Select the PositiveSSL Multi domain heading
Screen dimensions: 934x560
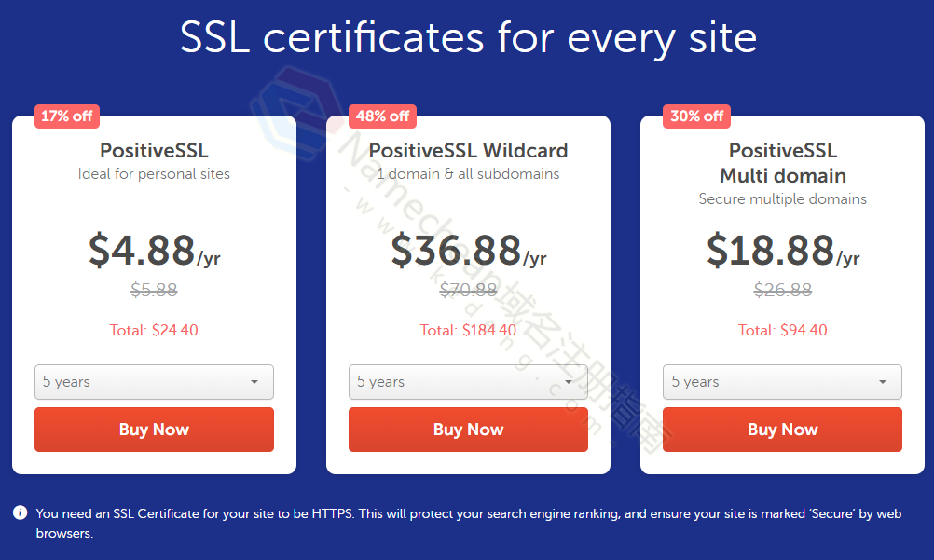pos(783,163)
